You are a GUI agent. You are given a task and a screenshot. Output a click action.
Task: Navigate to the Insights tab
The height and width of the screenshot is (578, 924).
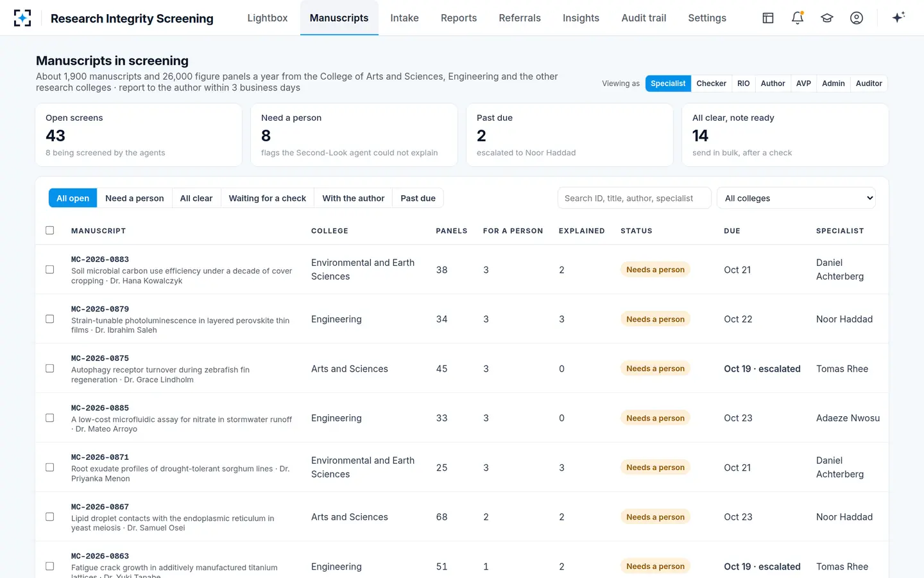pos(581,18)
